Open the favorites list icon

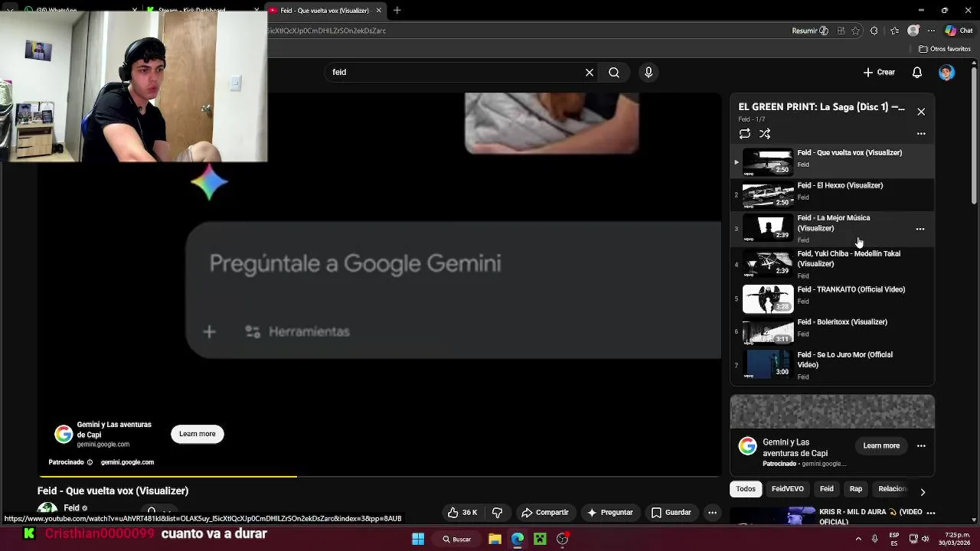click(x=895, y=31)
